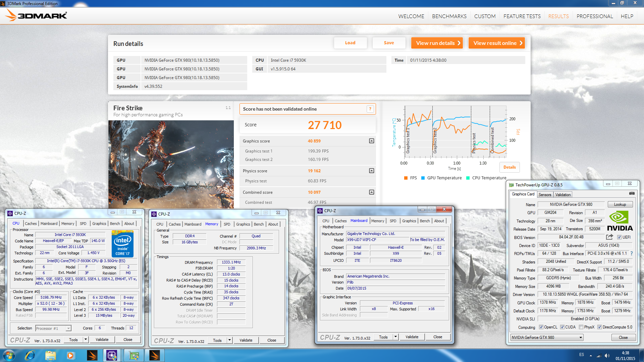The width and height of the screenshot is (644, 362).
Task: Collapse the Graphics score section
Action: [x=372, y=141]
